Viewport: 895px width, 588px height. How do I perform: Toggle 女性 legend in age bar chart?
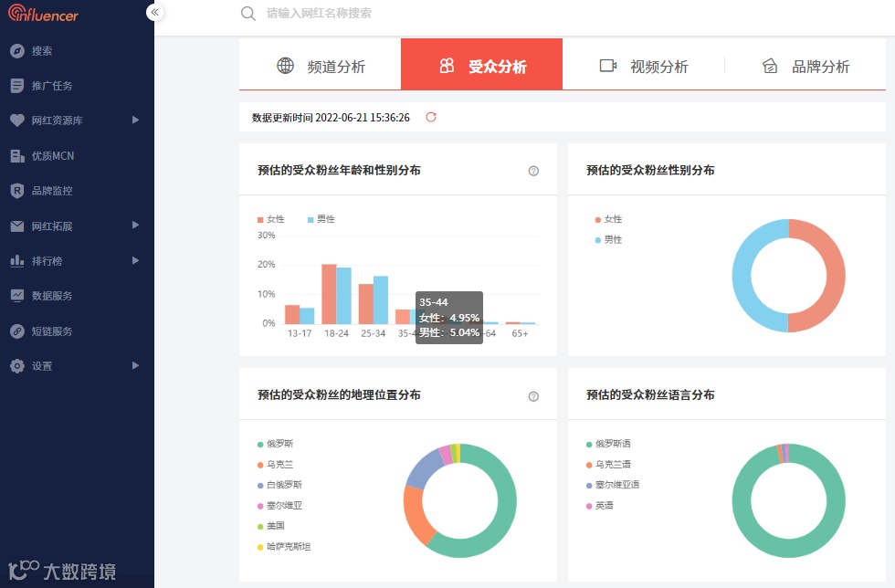coord(270,219)
